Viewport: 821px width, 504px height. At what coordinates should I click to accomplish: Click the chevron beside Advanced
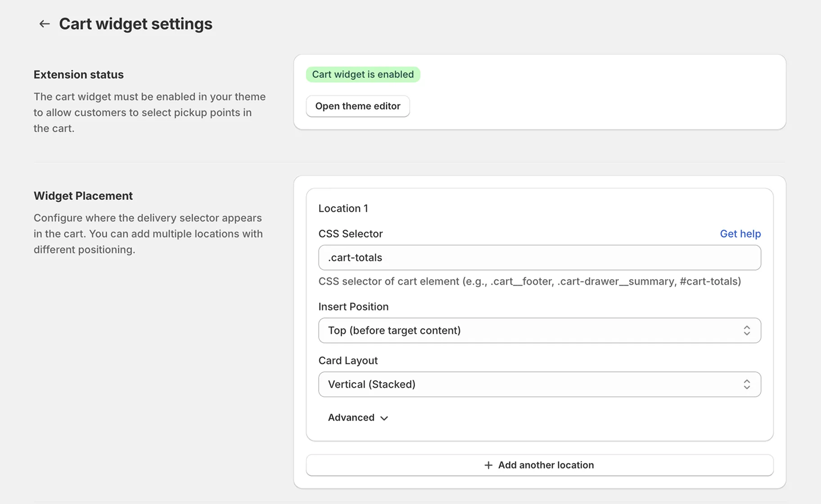pyautogui.click(x=384, y=418)
